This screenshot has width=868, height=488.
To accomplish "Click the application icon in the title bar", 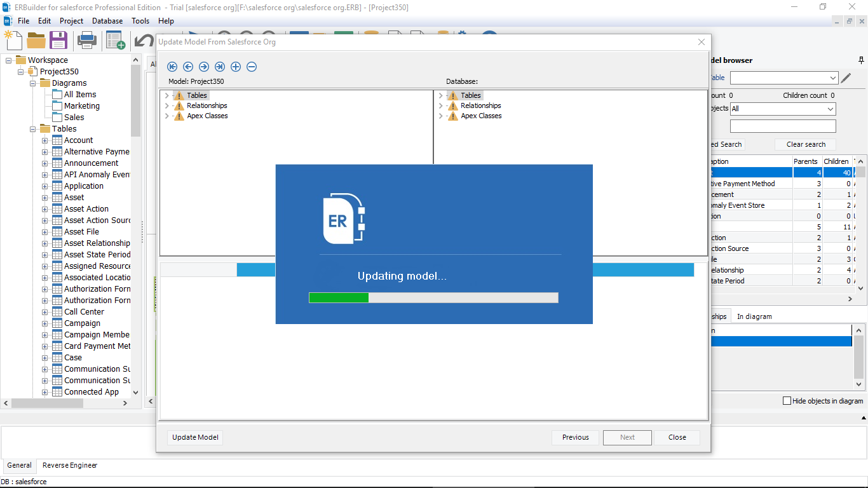I will [7, 8].
